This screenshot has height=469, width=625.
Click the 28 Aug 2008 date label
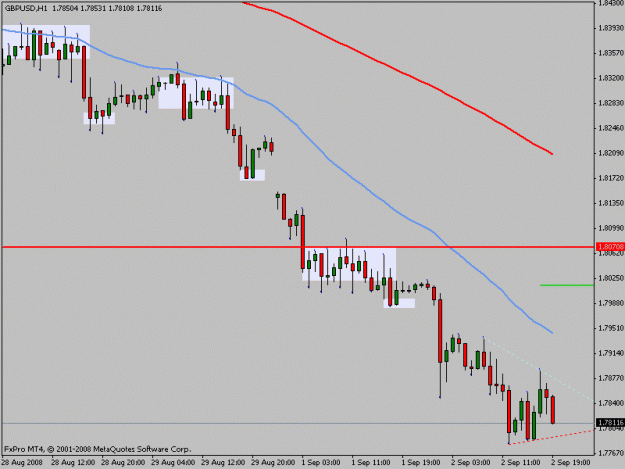[22, 463]
